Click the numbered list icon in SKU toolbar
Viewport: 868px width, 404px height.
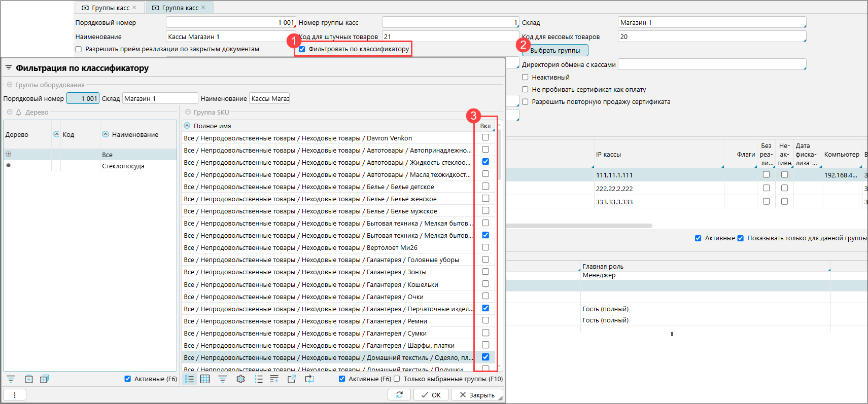(258, 379)
